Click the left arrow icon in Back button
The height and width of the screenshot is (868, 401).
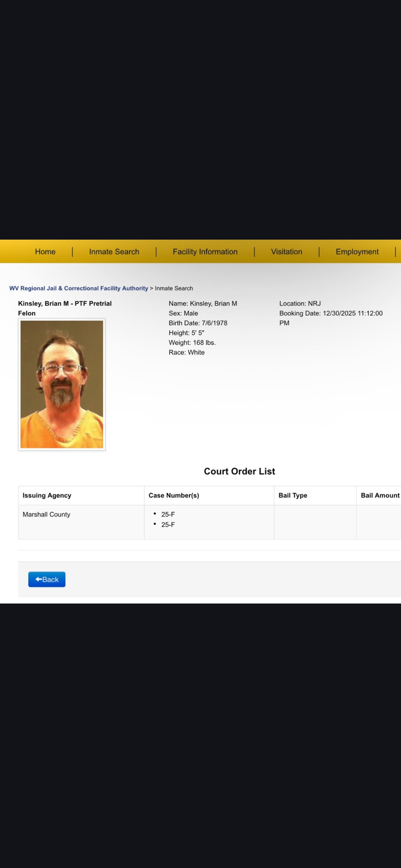[38, 579]
